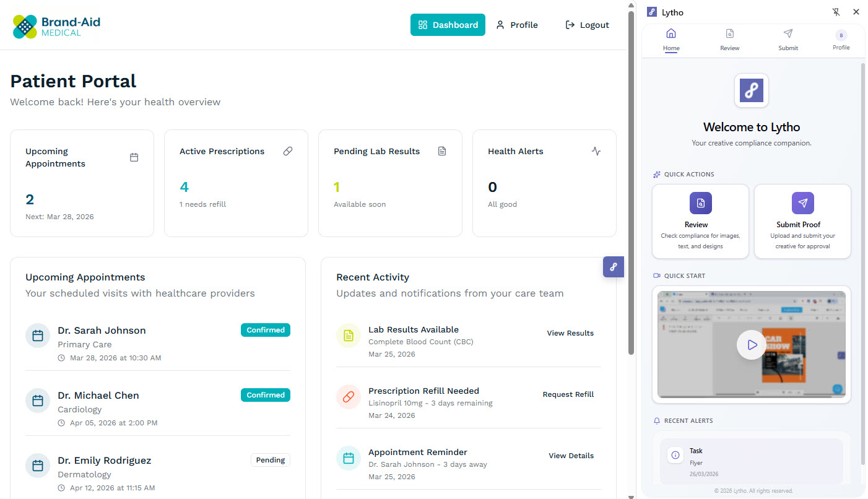Click the Lab Results Available document icon
The height and width of the screenshot is (499, 868).
point(349,336)
